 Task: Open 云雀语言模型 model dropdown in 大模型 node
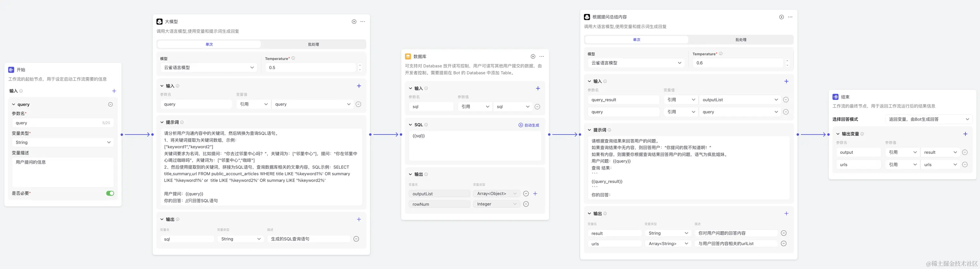click(208, 68)
